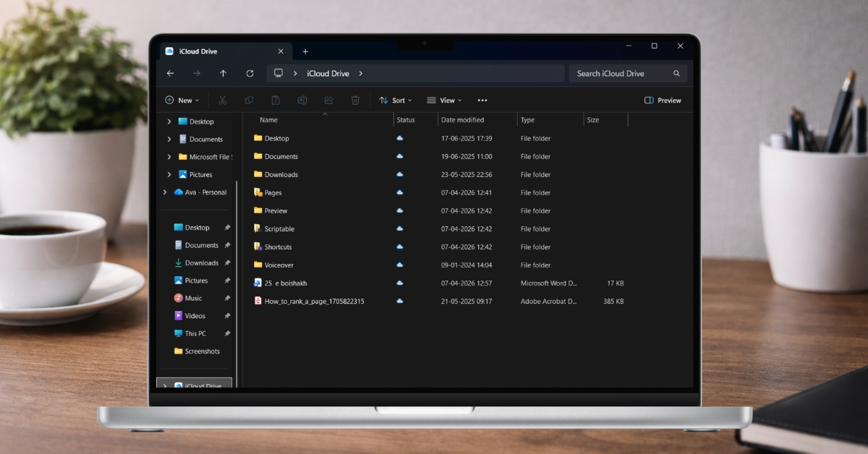Unpin Downloads from Quick access
The height and width of the screenshot is (454, 868).
[x=227, y=262]
